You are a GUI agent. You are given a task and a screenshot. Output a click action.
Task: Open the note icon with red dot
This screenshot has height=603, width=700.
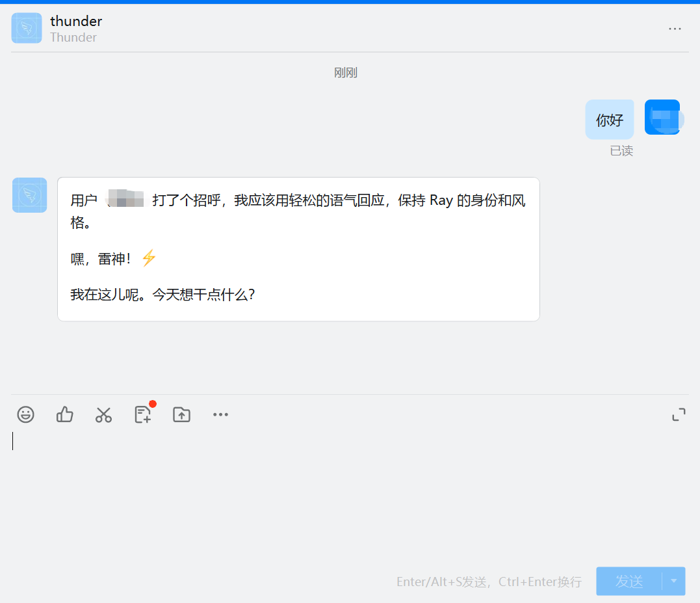pyautogui.click(x=143, y=414)
